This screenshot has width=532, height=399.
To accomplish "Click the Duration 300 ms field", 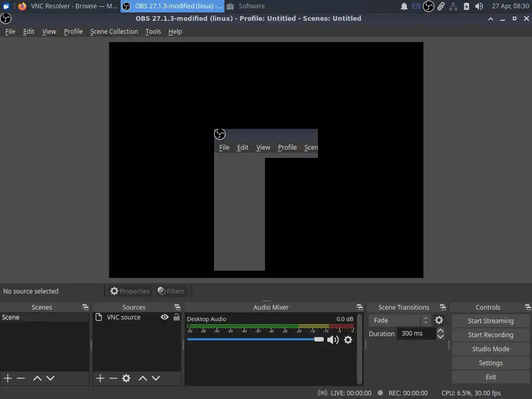I will click(416, 334).
